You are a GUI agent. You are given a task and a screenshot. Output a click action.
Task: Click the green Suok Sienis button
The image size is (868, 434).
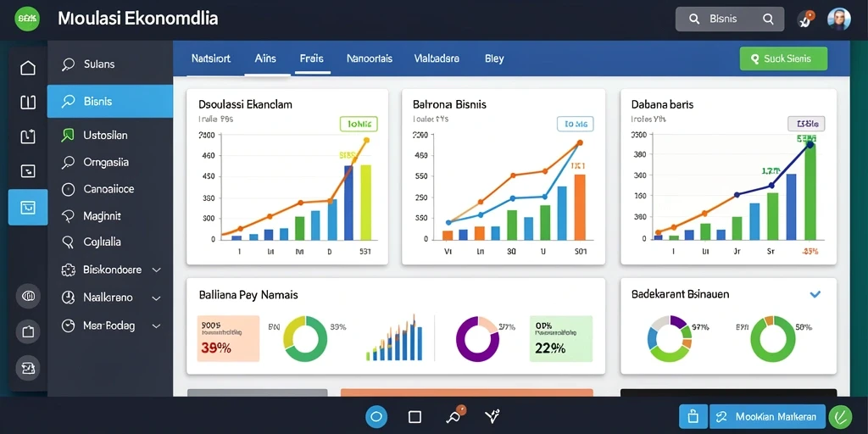click(x=783, y=58)
